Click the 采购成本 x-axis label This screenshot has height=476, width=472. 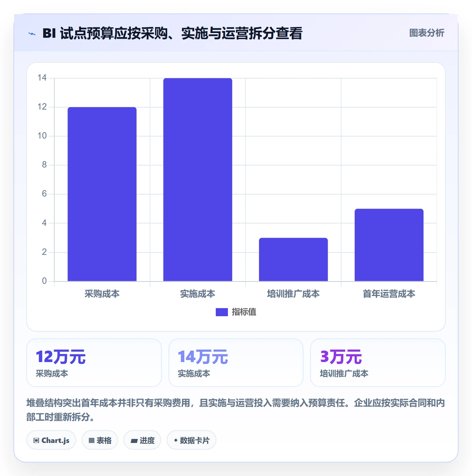102,294
